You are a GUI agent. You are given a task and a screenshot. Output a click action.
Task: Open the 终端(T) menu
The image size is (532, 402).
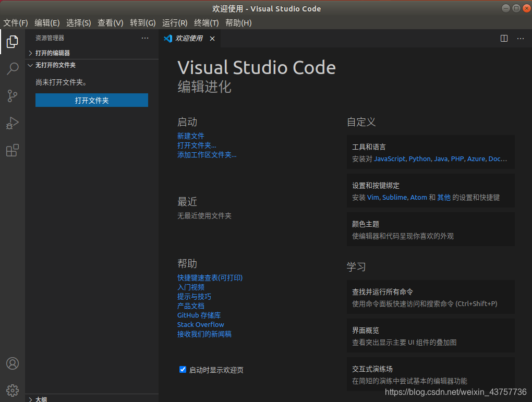coord(207,23)
